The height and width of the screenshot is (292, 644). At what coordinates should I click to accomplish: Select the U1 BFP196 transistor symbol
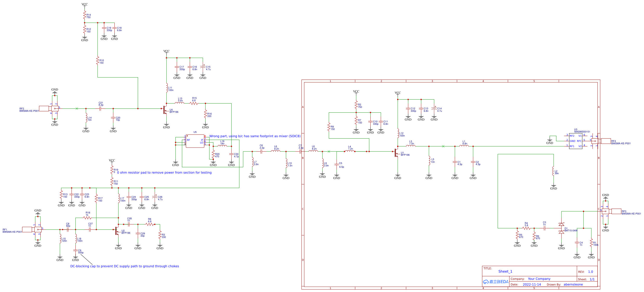click(396, 153)
